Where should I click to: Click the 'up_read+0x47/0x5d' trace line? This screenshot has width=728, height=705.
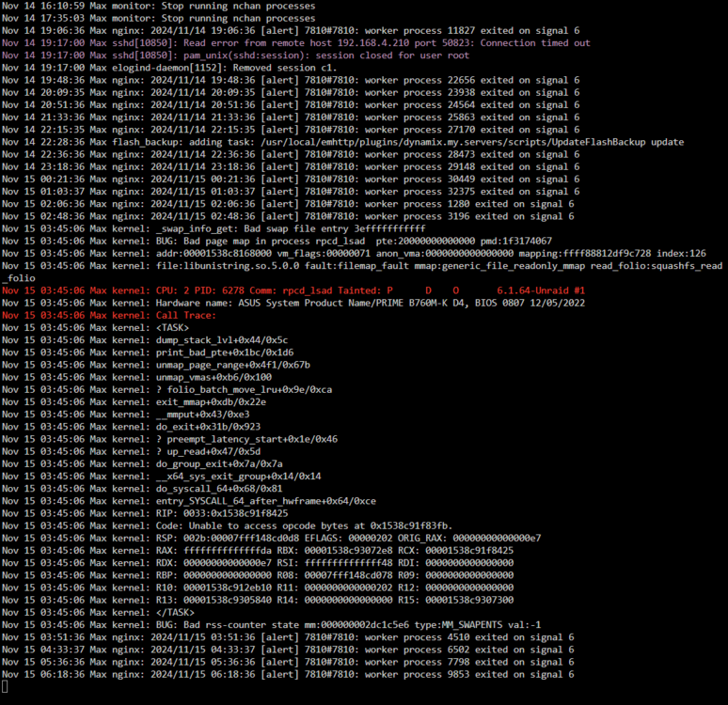coord(131,451)
